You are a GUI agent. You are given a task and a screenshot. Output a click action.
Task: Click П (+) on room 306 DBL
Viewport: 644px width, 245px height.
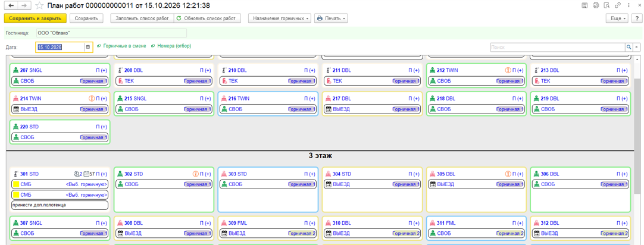(622, 174)
